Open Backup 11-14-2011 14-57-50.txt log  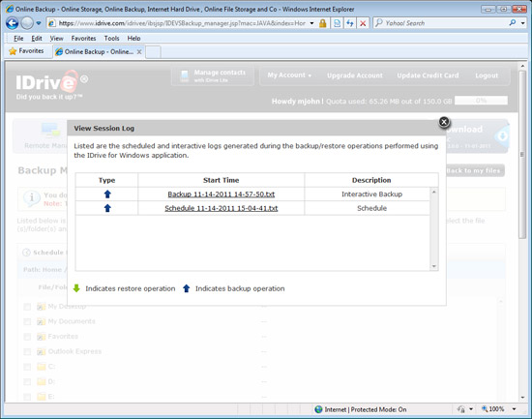[222, 195]
